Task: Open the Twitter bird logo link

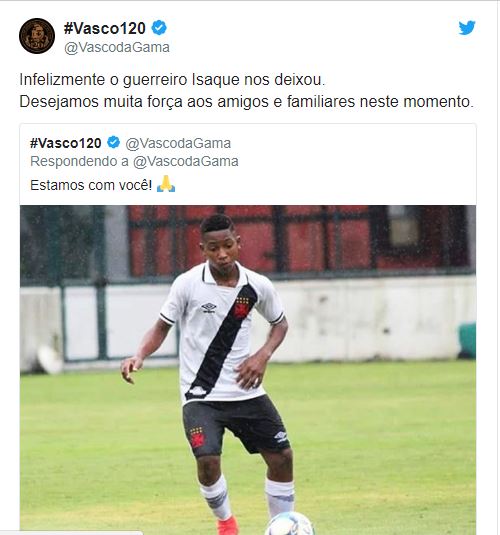Action: (467, 28)
